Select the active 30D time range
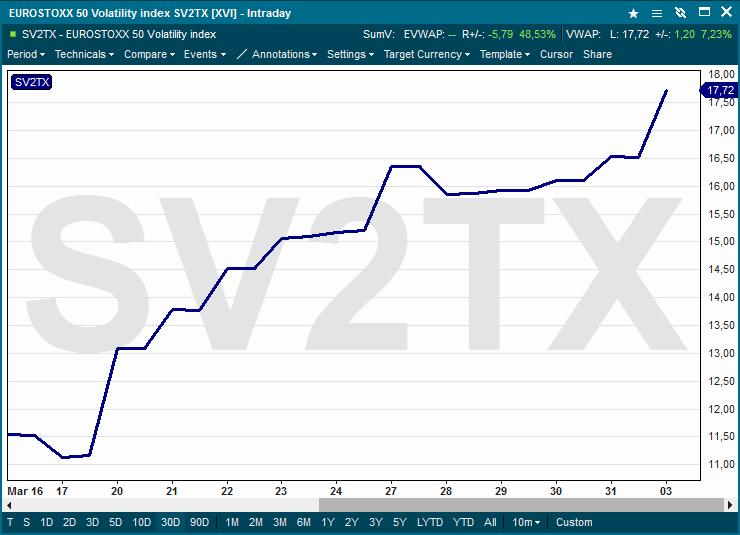This screenshot has width=740, height=535. coord(170,522)
